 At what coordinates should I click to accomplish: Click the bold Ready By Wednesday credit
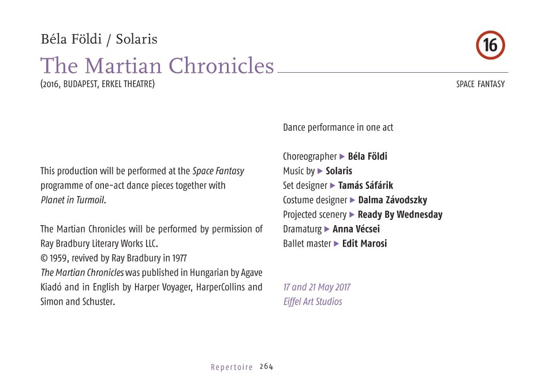click(400, 215)
